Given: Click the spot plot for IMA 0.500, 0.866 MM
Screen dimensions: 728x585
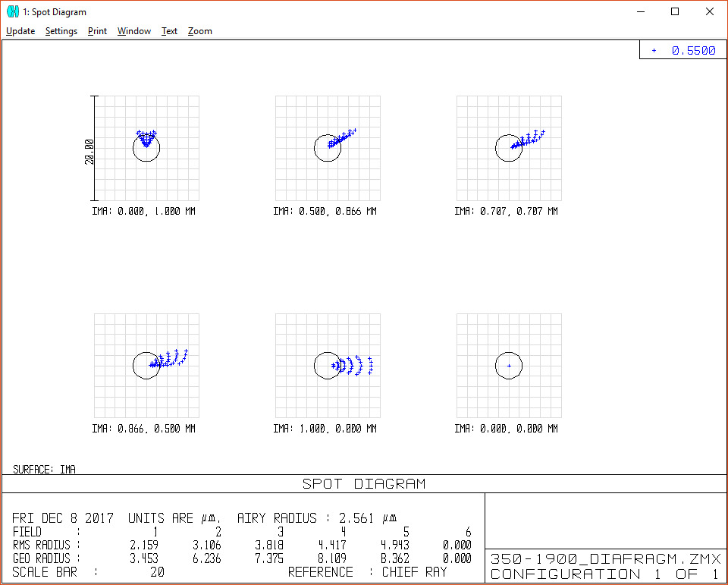Looking at the screenshot, I should pos(328,148).
